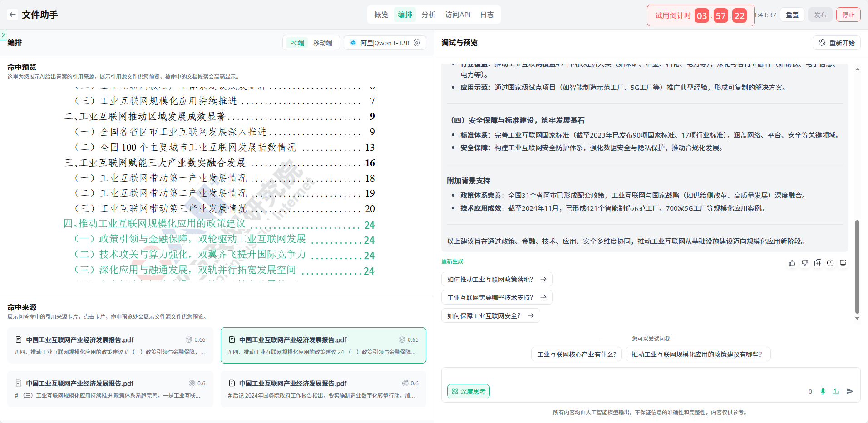This screenshot has width=868, height=423.
Task: Click the copy icon under the answer
Action: pyautogui.click(x=818, y=263)
